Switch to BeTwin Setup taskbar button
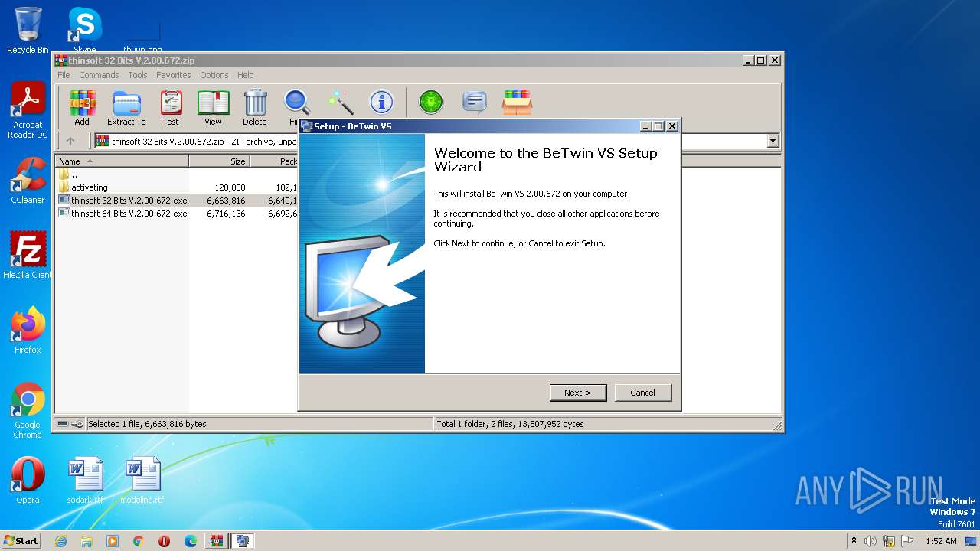The width and height of the screenshot is (980, 551). click(x=243, y=541)
